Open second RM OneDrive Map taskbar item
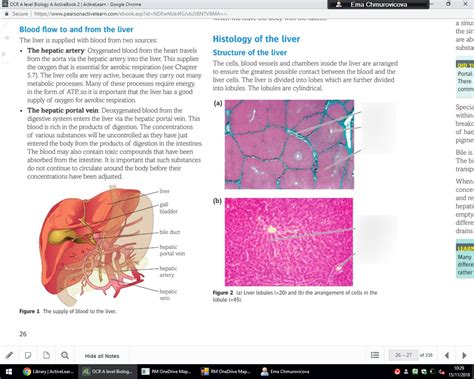Image resolution: width=474 pixels, height=379 pixels. tap(226, 372)
